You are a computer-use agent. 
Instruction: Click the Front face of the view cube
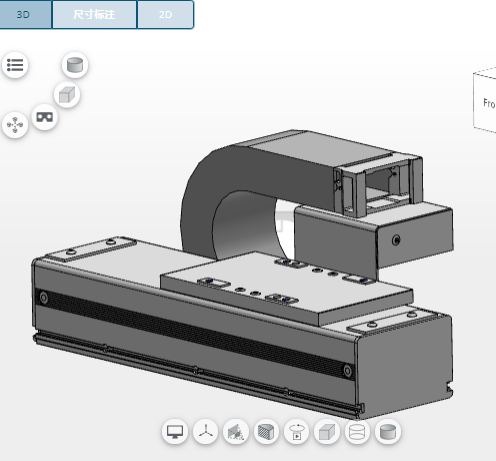pyautogui.click(x=485, y=103)
